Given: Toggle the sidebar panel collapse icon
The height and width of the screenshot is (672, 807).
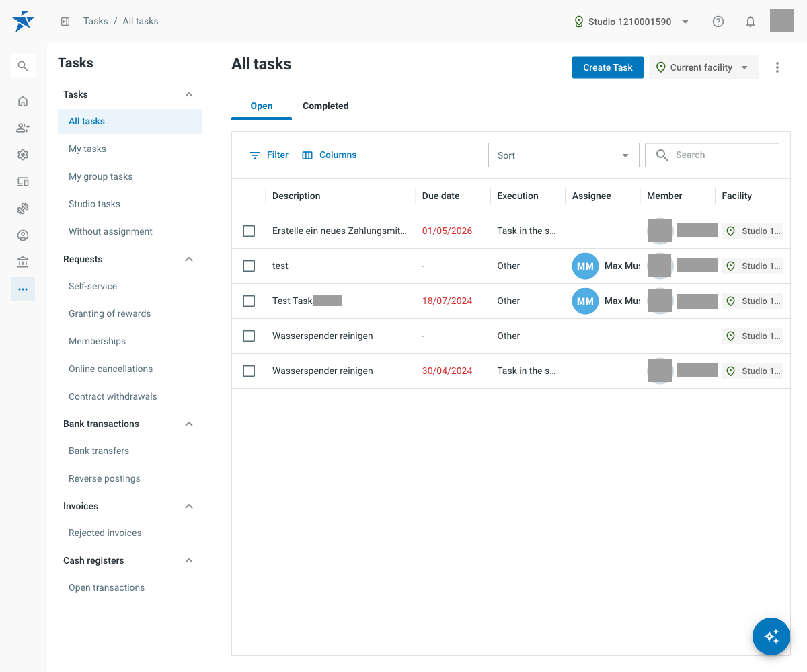Looking at the screenshot, I should [x=65, y=22].
